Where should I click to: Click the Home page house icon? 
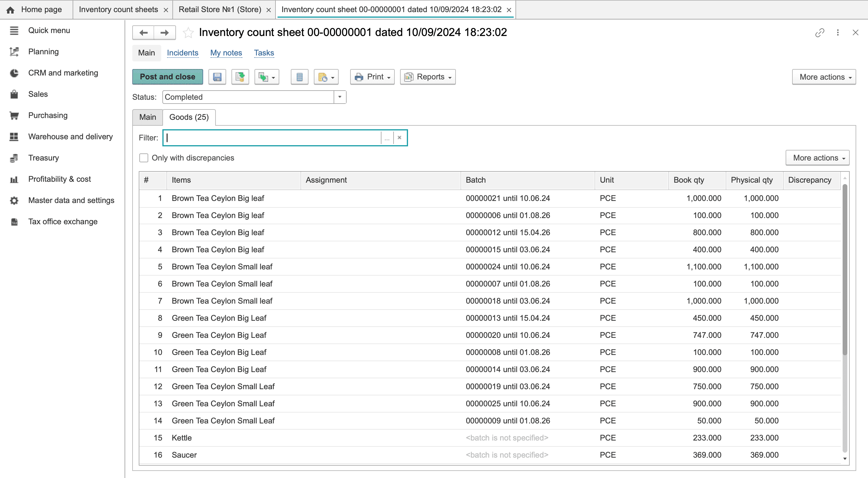[10, 10]
